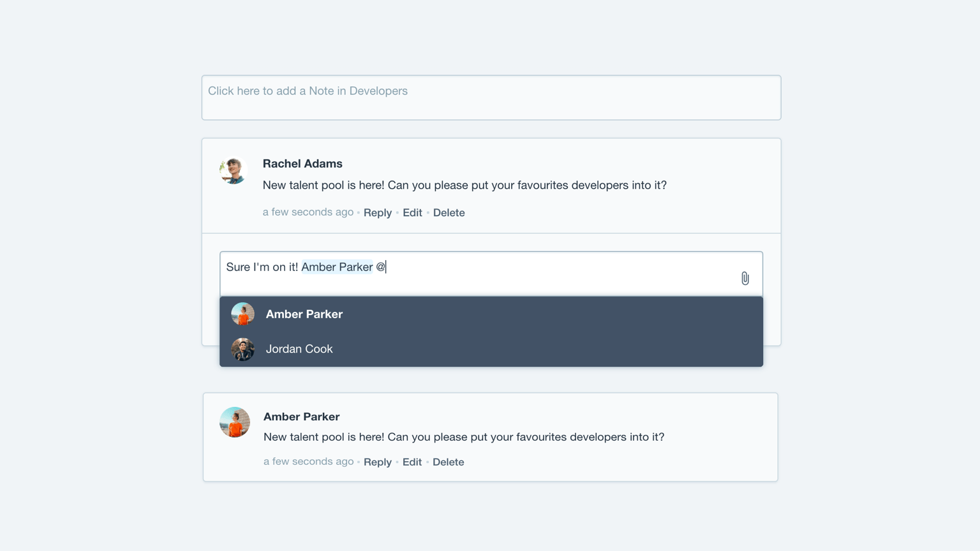The image size is (980, 551).
Task: Click Reply under Rachel Adams's comment
Action: pyautogui.click(x=378, y=212)
